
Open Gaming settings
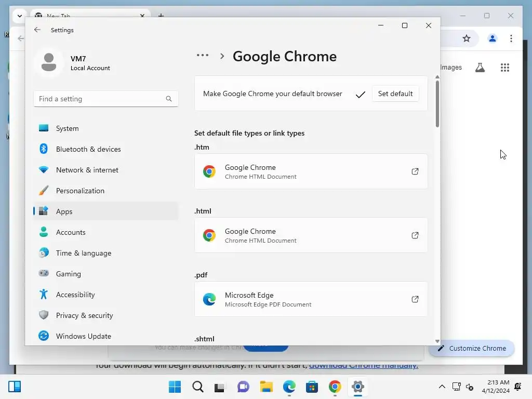(x=105, y=274)
